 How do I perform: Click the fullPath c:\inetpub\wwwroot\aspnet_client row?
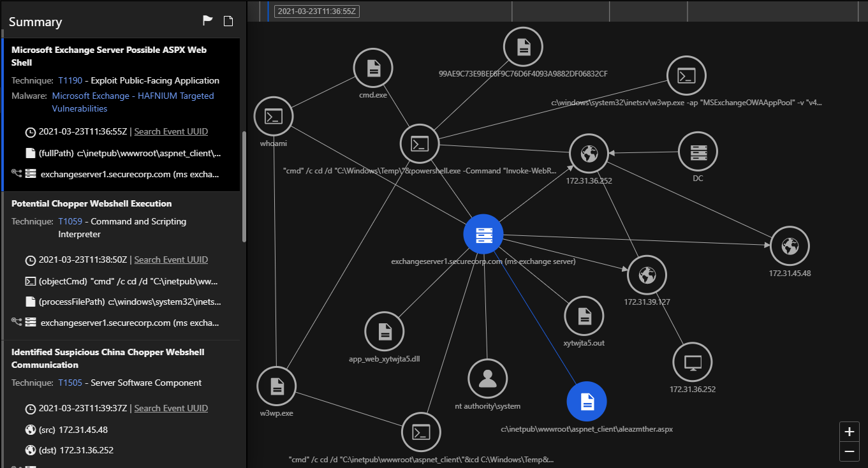[x=123, y=153]
